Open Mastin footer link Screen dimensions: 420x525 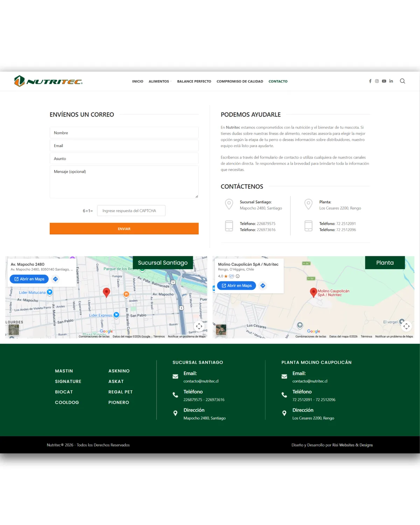tap(64, 371)
